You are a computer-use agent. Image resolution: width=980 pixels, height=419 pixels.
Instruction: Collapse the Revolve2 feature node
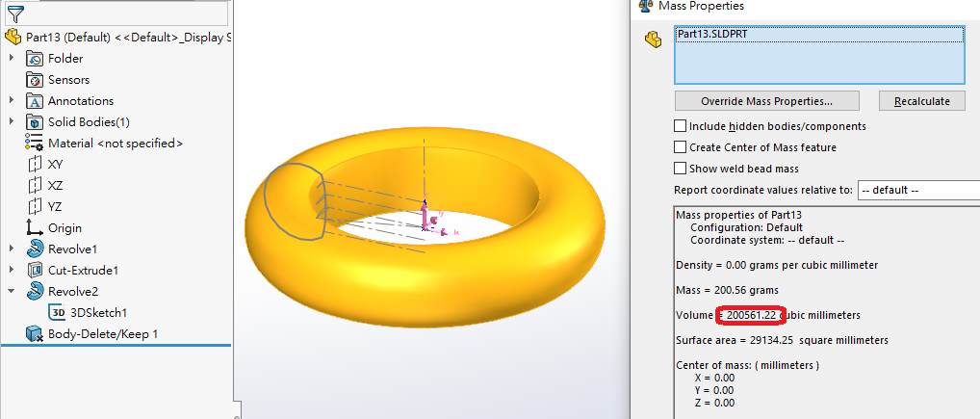click(12, 292)
